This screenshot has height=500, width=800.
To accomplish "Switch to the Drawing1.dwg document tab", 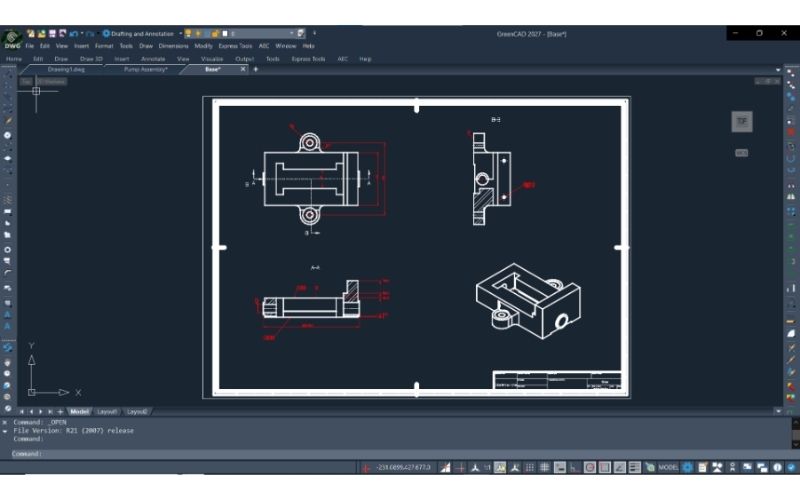I will (x=66, y=69).
